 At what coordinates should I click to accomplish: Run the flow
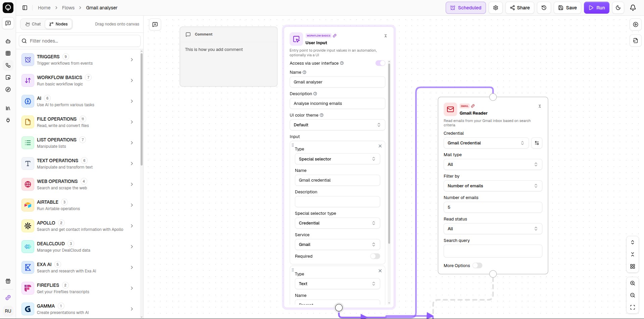(597, 8)
